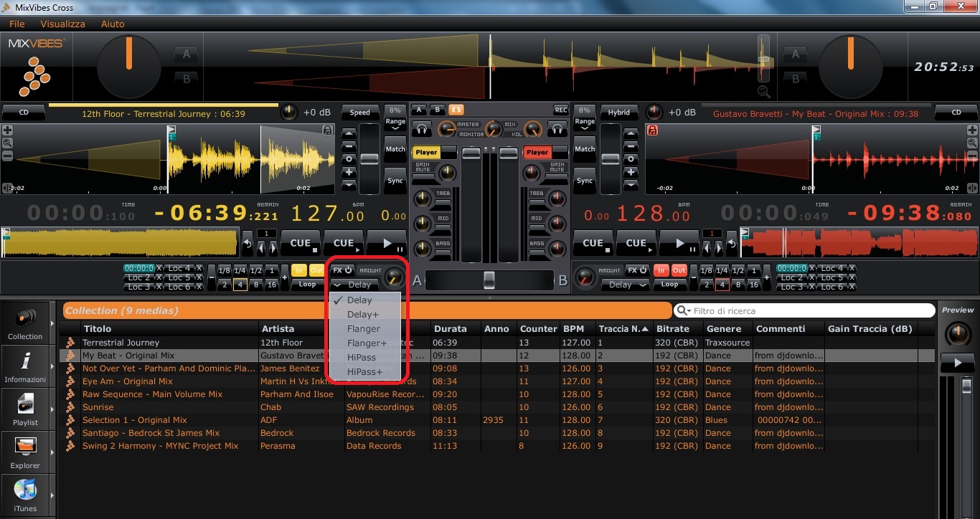
Task: Click the left deck Speed button
Action: [360, 113]
